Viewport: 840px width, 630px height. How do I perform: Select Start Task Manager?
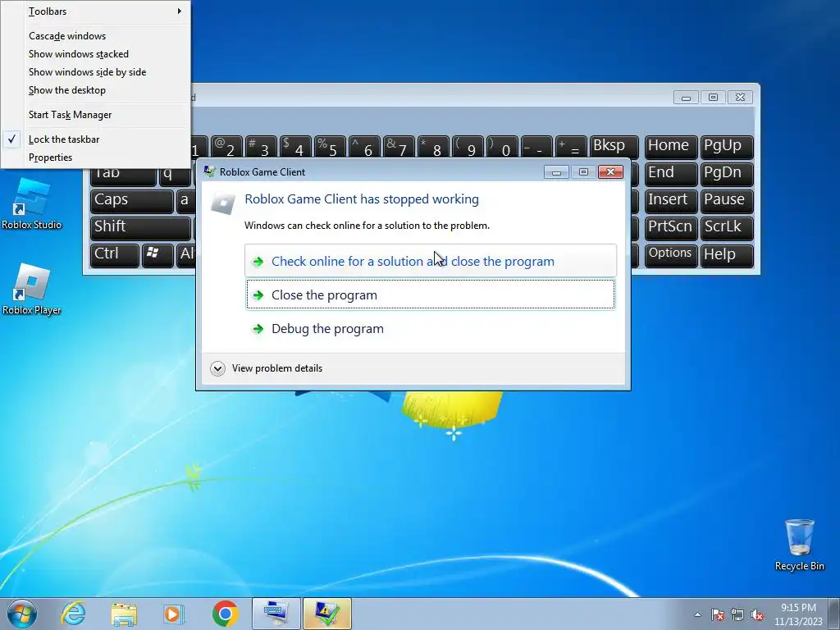coord(95,115)
